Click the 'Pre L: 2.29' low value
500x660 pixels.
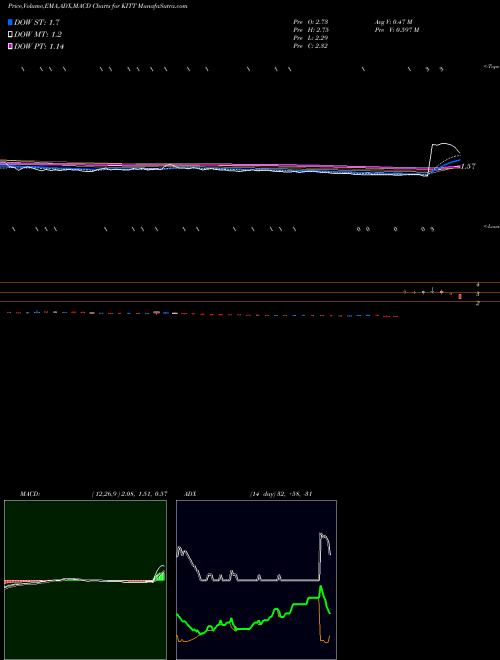pyautogui.click(x=311, y=37)
